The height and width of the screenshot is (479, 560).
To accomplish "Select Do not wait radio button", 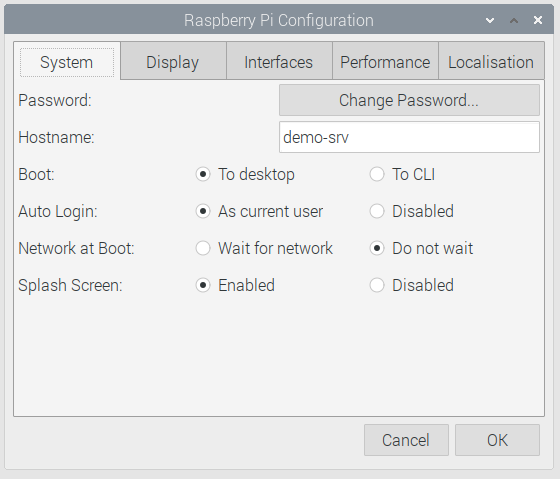I will click(377, 248).
